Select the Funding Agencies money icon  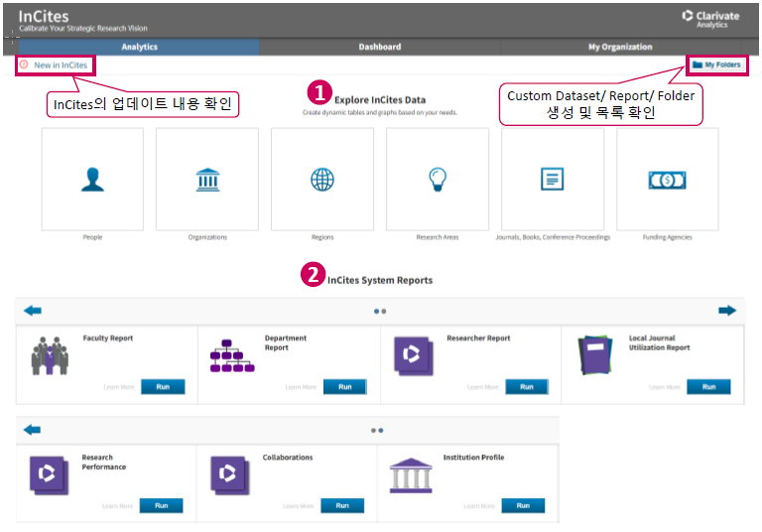coord(667,180)
